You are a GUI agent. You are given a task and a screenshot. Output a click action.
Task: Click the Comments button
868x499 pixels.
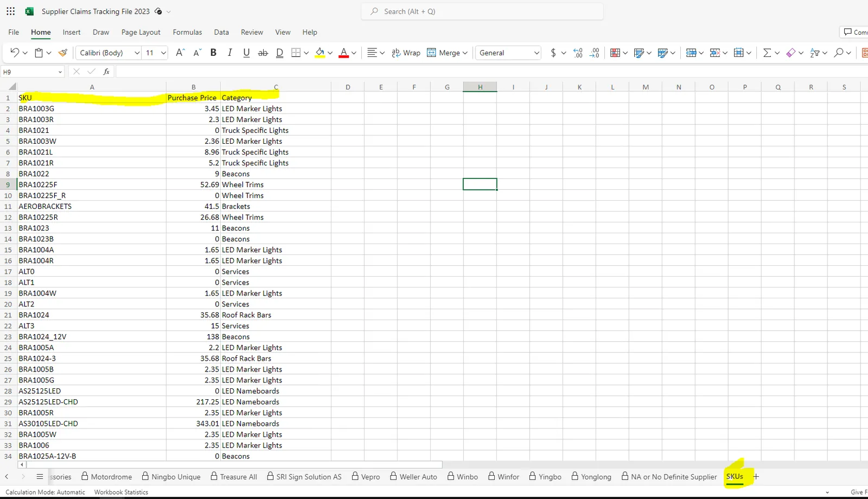[855, 32]
